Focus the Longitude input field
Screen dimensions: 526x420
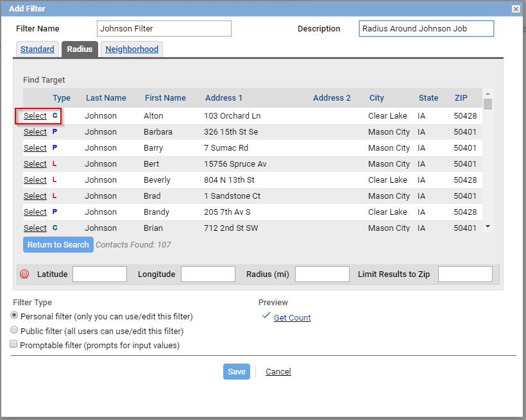208,274
